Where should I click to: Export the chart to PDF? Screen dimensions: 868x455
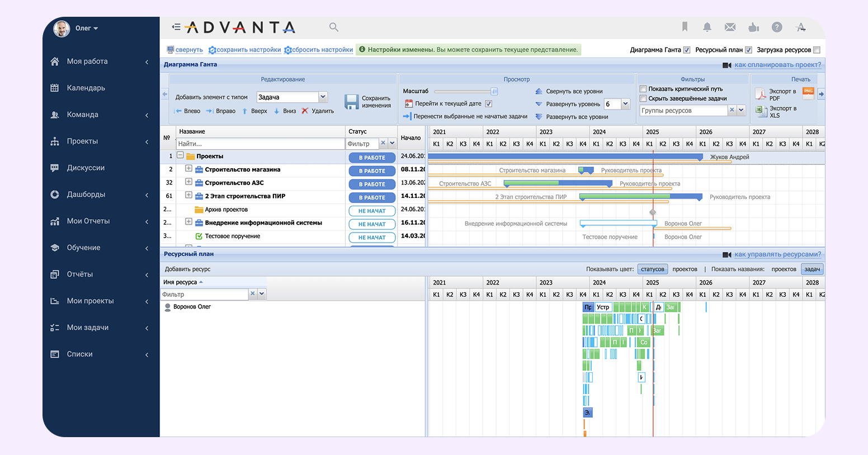(x=776, y=94)
